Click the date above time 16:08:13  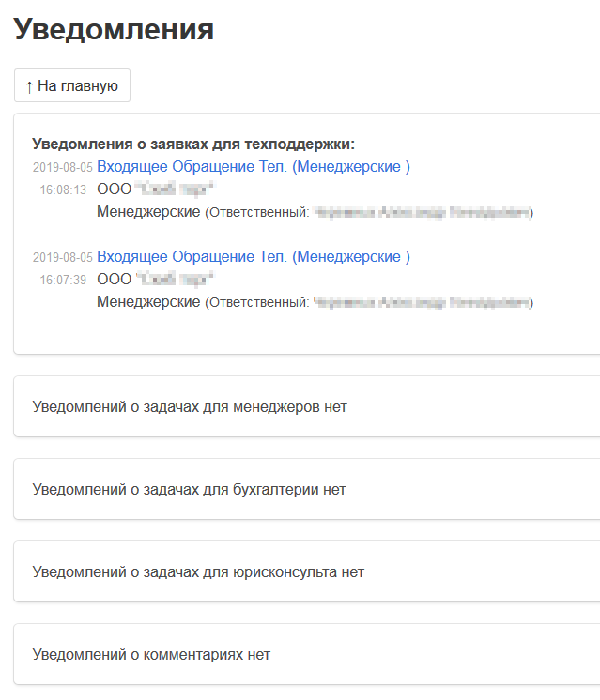(62, 168)
